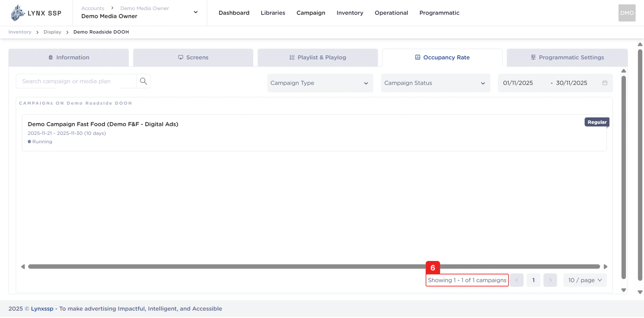Focus the search campaign or media plan field
The width and height of the screenshot is (644, 318).
click(76, 81)
